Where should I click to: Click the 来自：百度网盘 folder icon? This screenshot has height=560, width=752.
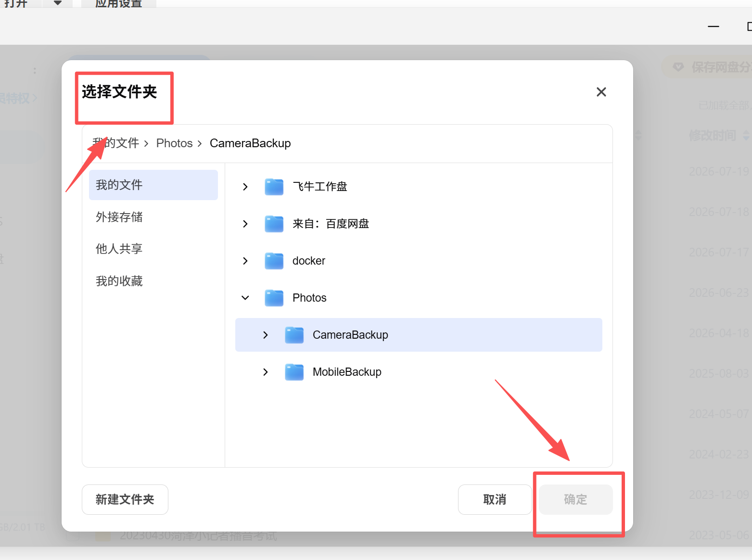pyautogui.click(x=274, y=224)
